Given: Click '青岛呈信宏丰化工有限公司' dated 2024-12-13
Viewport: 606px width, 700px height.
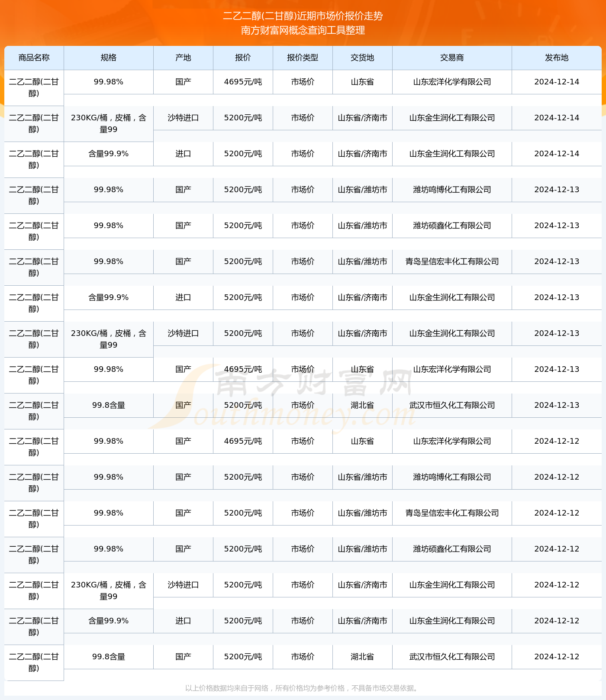Looking at the screenshot, I should coord(452,261).
